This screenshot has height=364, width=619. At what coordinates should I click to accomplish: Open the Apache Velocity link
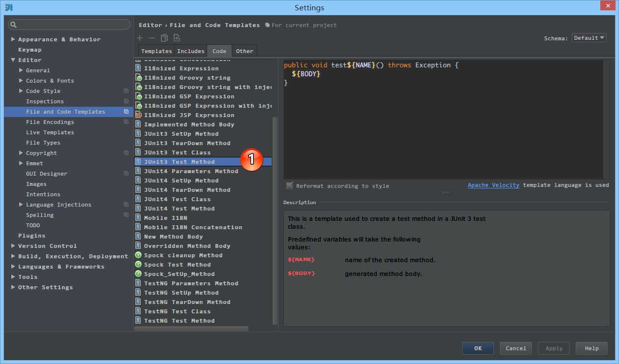(x=494, y=185)
